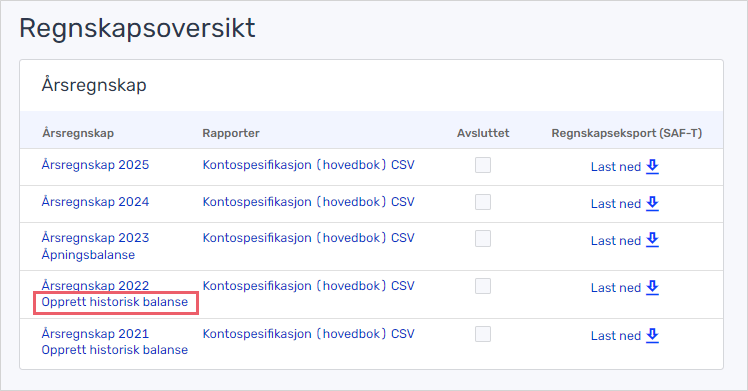This screenshot has height=391, width=748.
Task: Tick Avsluttet checkbox for 2023
Action: click(483, 238)
